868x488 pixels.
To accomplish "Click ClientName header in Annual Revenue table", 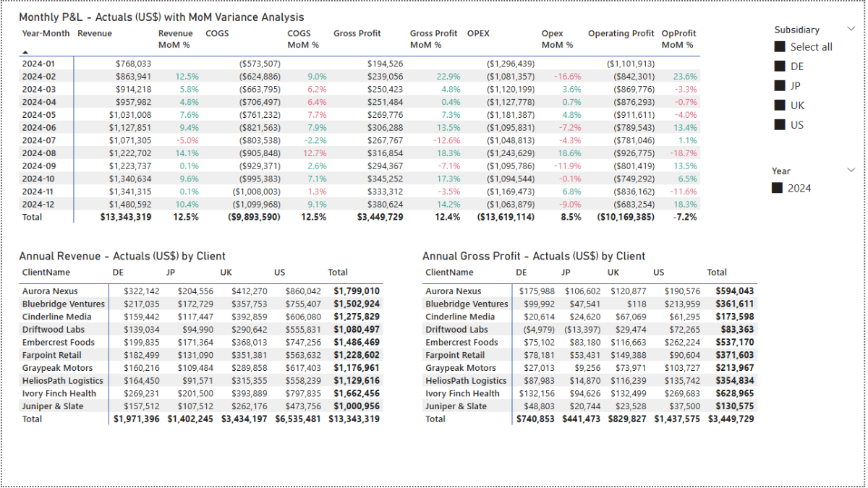I will point(46,273).
